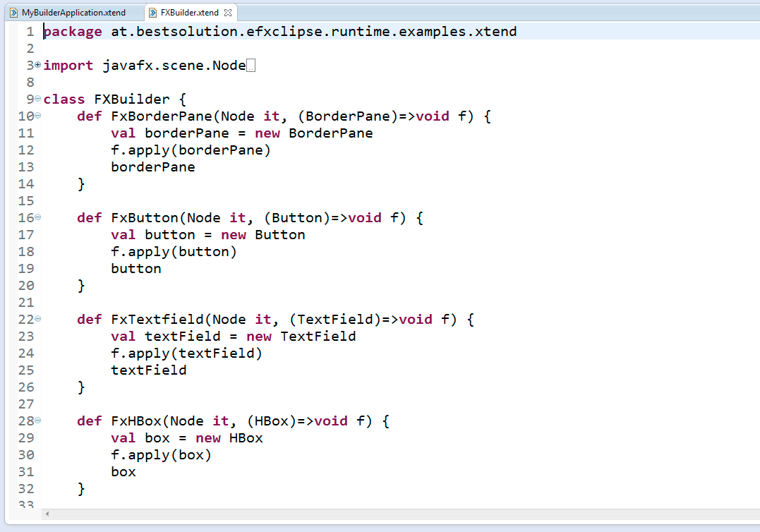Collapse the FxTextfield method at line 22
Viewport: 760px width, 532px height.
tap(38, 319)
